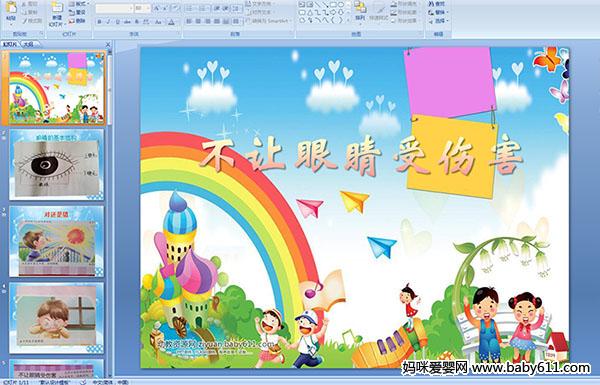Open the Clipboard group dialog launcher

coord(41,34)
